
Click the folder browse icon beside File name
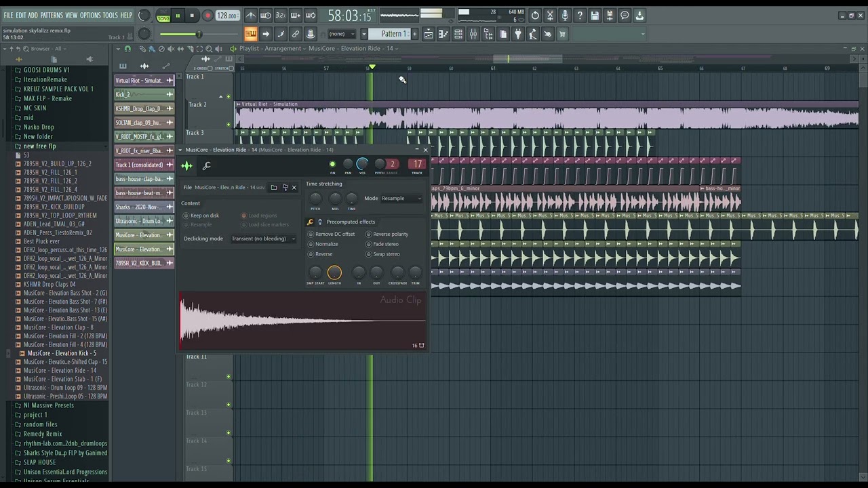(274, 188)
